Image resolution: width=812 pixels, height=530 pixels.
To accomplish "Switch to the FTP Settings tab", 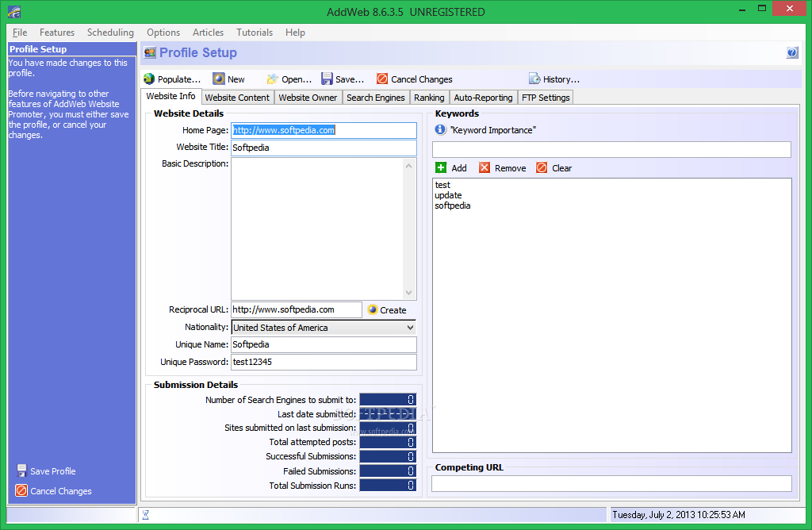I will pyautogui.click(x=546, y=98).
